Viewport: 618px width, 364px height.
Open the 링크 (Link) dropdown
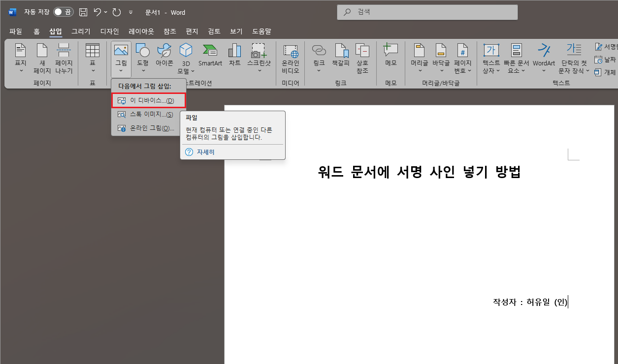(x=319, y=59)
